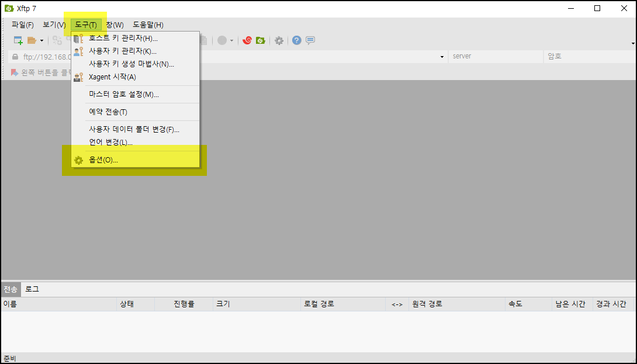Sort transfers by 이름 column header
This screenshot has height=364, width=637.
59,304
